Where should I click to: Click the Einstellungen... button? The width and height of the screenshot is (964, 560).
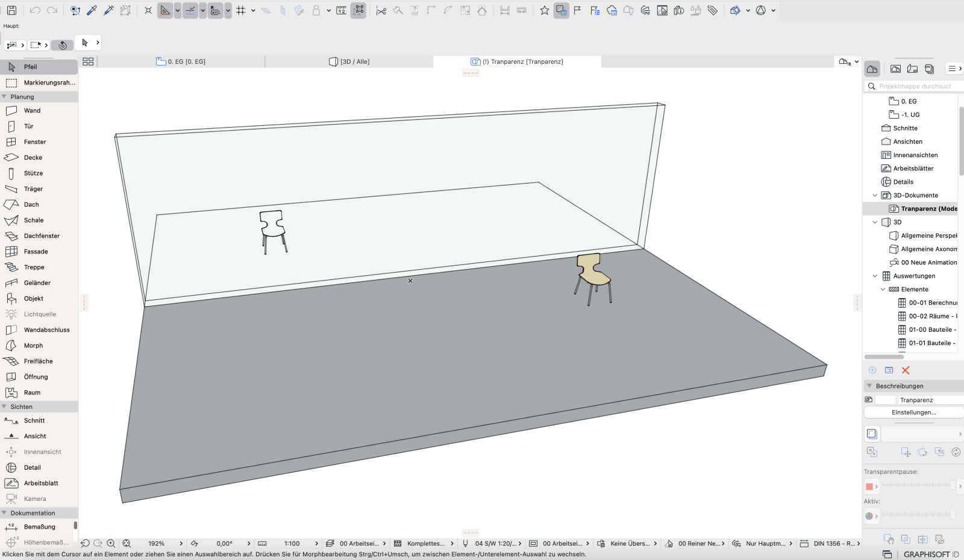pyautogui.click(x=913, y=412)
